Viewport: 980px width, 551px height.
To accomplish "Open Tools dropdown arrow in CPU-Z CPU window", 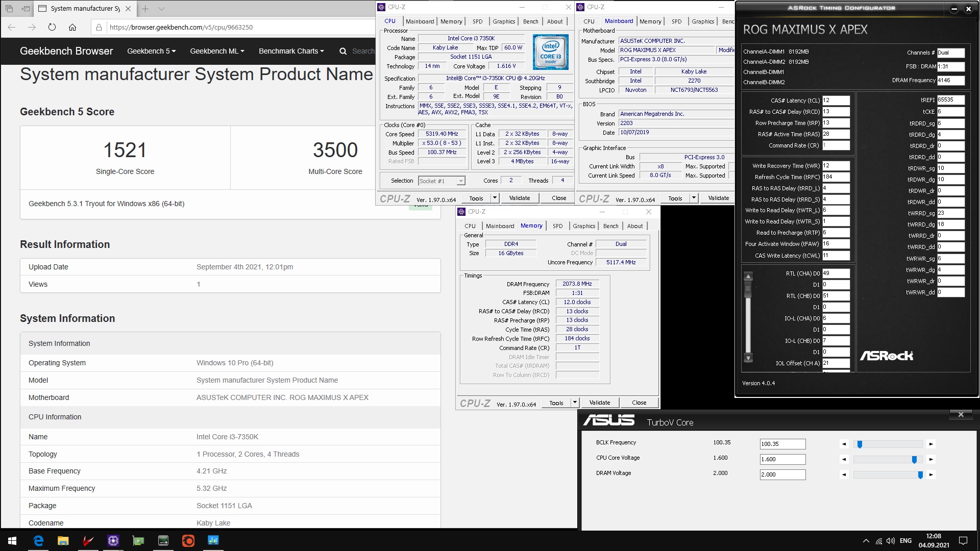I will click(494, 198).
